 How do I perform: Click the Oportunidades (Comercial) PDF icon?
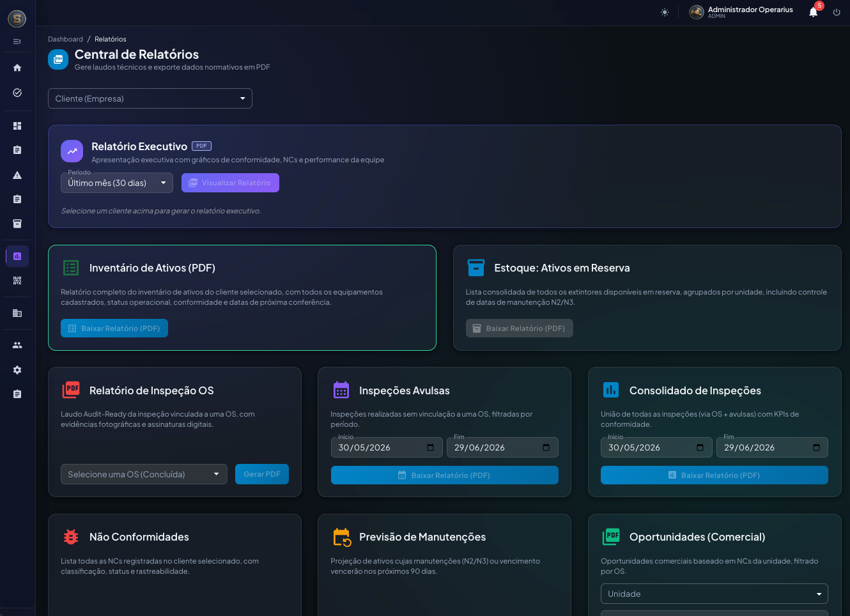[x=612, y=537]
